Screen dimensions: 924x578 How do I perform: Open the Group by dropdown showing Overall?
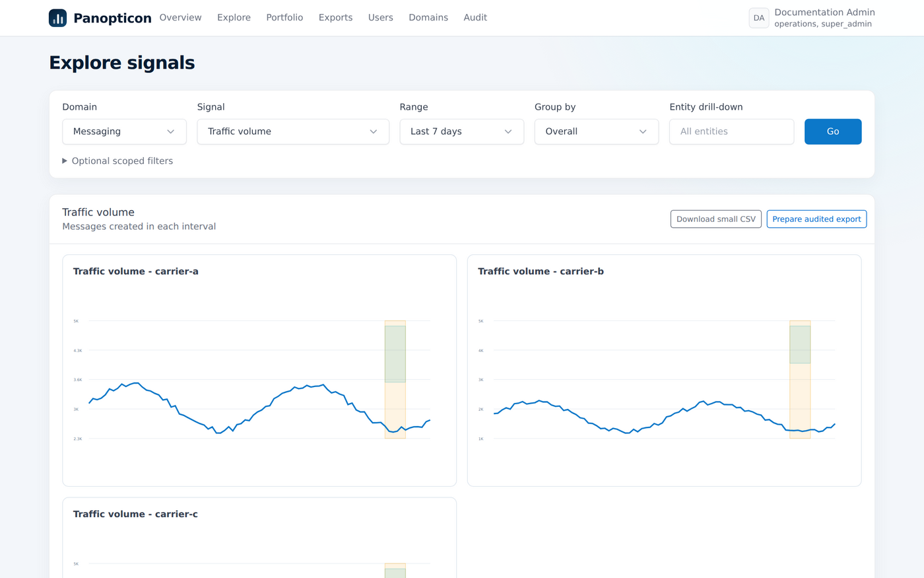point(597,131)
